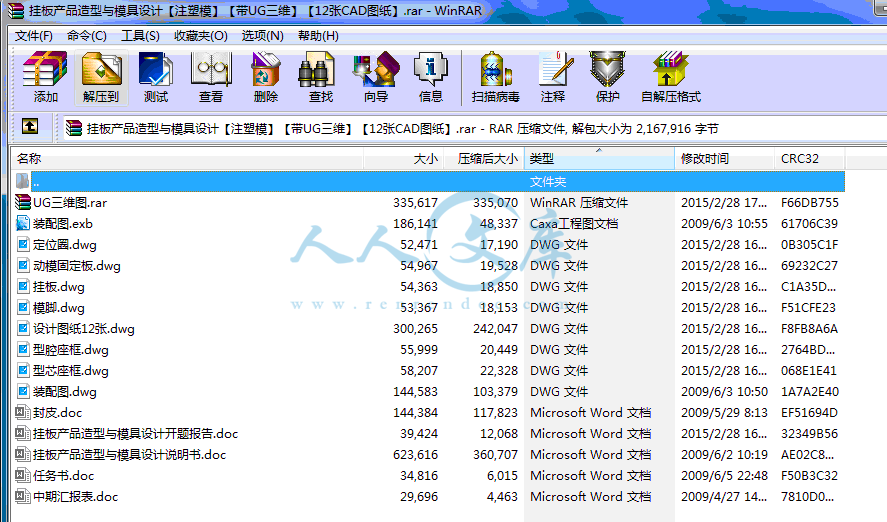Viewport: 887px width, 522px height.
Task: Select the 定位圈.dwg file icon
Action: (x=23, y=244)
